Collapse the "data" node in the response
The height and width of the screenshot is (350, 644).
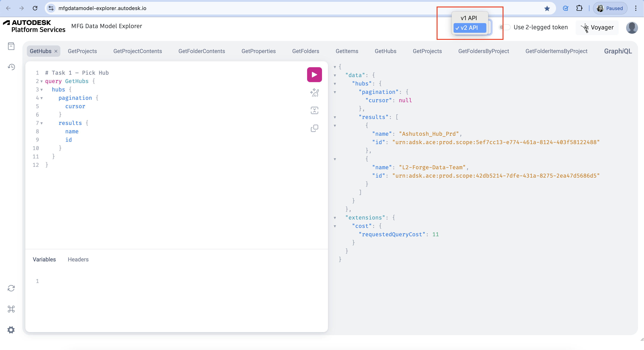coord(335,75)
